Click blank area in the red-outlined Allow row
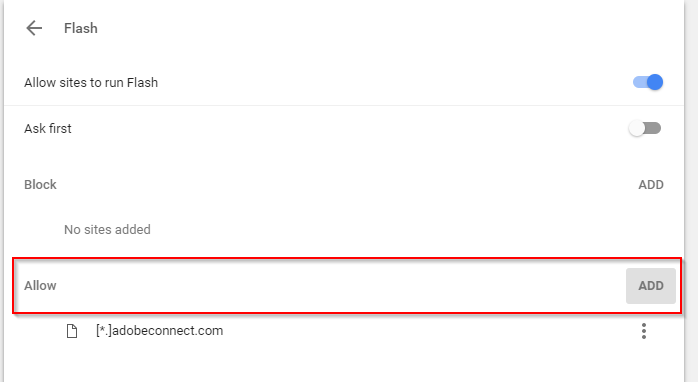Viewport: 698px width, 382px height. click(338, 286)
